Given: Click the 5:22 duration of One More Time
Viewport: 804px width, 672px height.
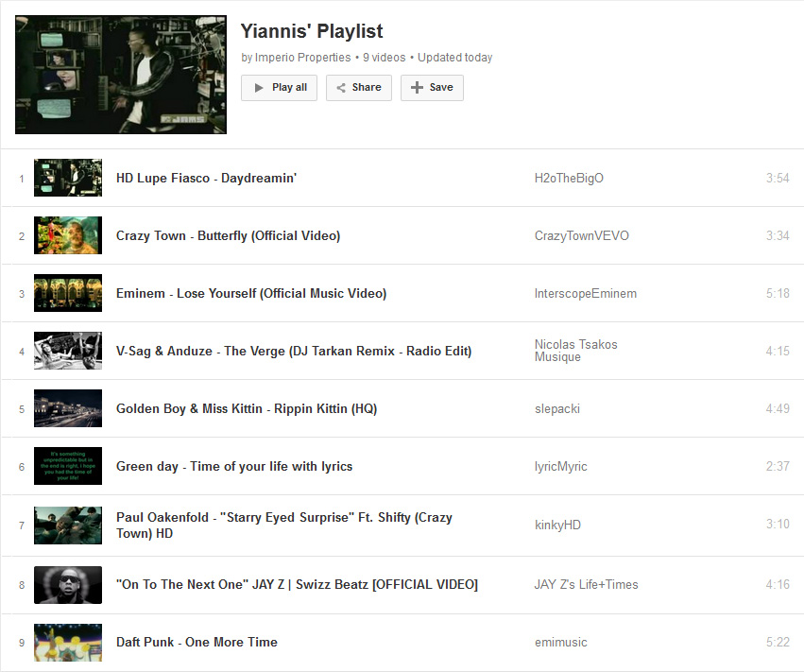Looking at the screenshot, I should (778, 643).
